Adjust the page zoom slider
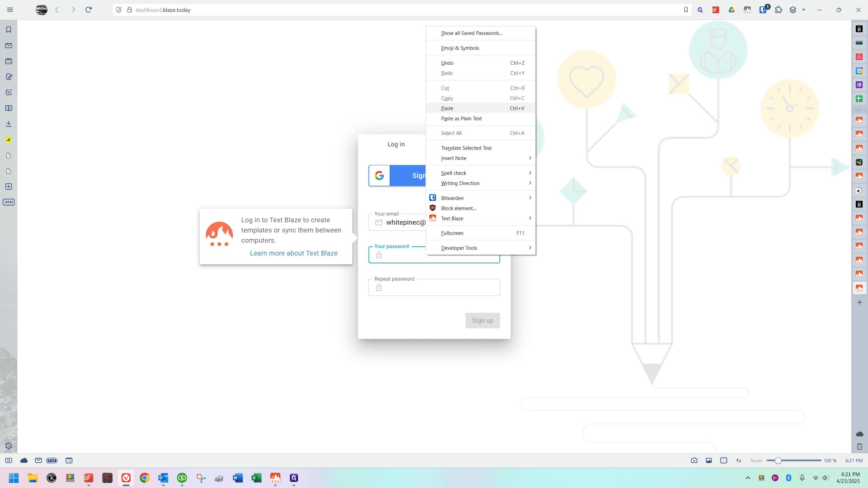The height and width of the screenshot is (488, 868). point(794,461)
